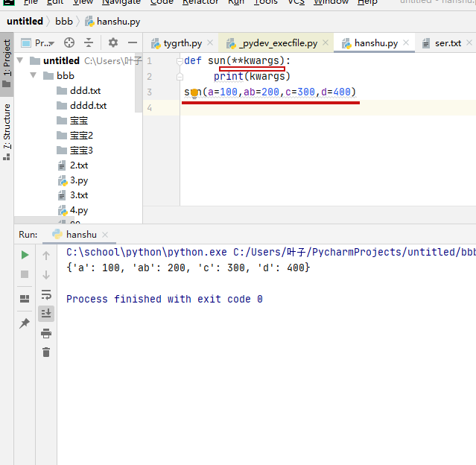Open the Refactor menu
Screen dimensions: 476x465
[200, 2]
